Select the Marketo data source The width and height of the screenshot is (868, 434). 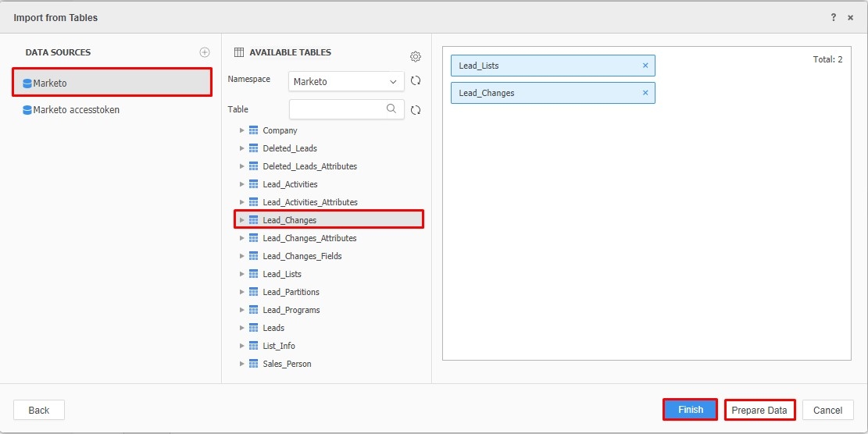click(x=112, y=83)
